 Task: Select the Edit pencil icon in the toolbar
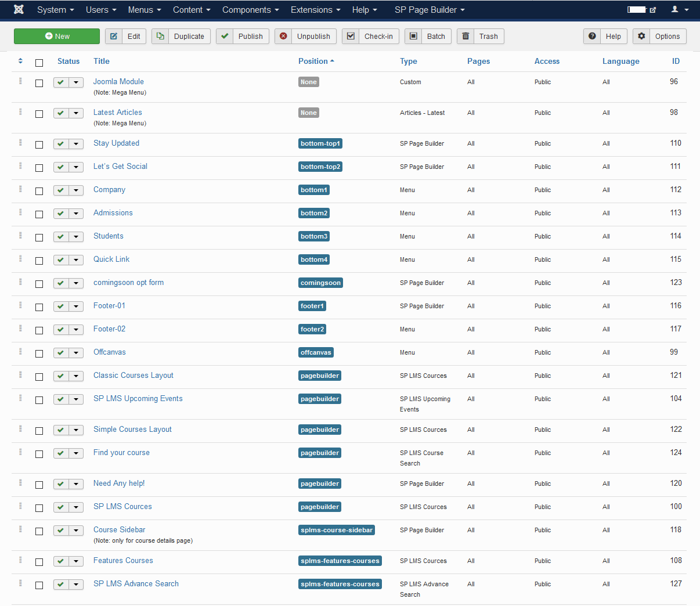pyautogui.click(x=114, y=36)
